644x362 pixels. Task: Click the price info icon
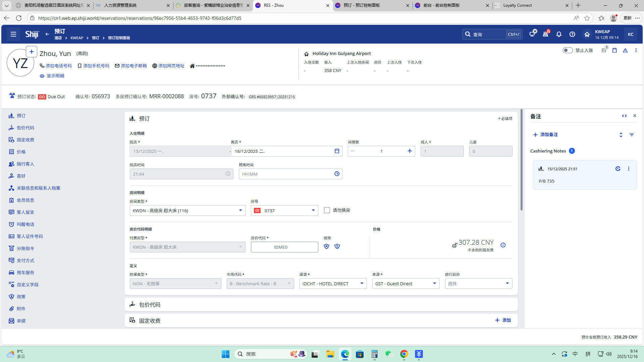503,245
